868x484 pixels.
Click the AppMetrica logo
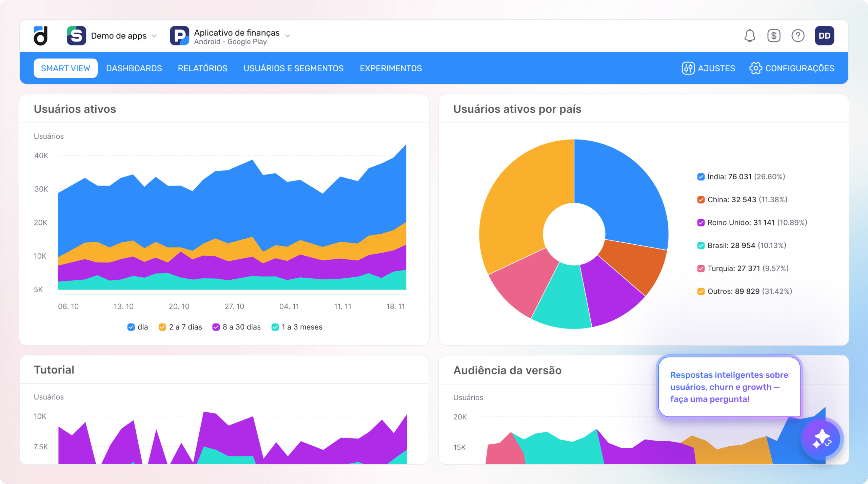pyautogui.click(x=40, y=35)
